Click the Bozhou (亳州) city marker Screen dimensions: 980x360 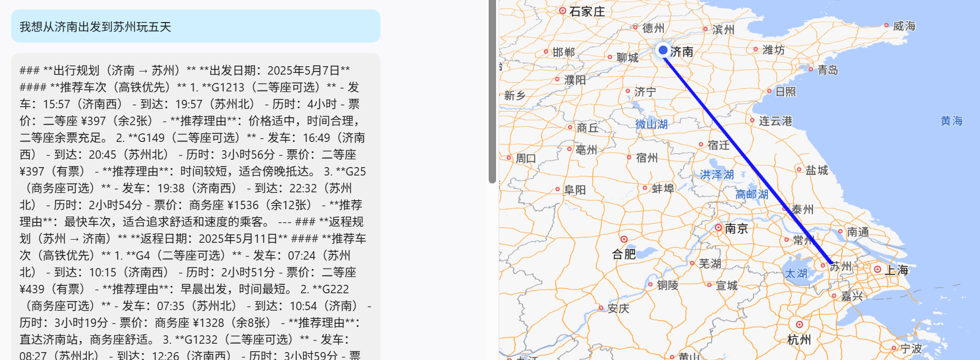(x=569, y=149)
